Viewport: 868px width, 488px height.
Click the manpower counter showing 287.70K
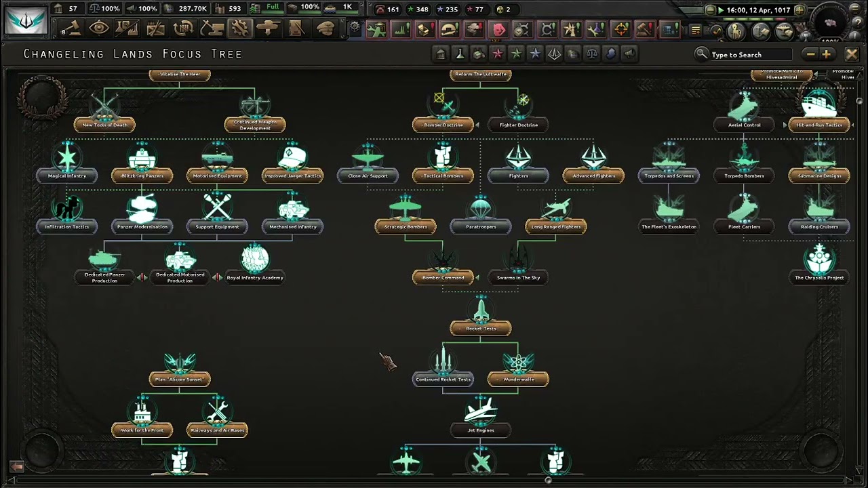(x=186, y=8)
